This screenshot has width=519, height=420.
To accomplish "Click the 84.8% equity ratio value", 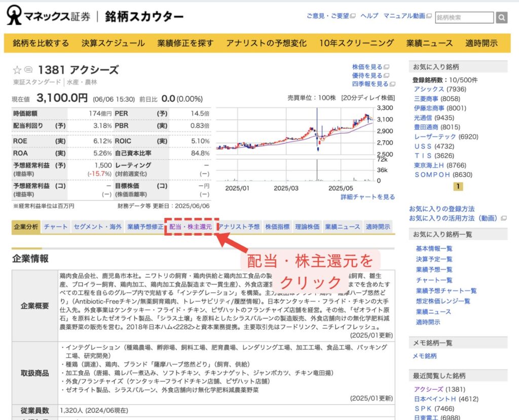I will pos(200,153).
